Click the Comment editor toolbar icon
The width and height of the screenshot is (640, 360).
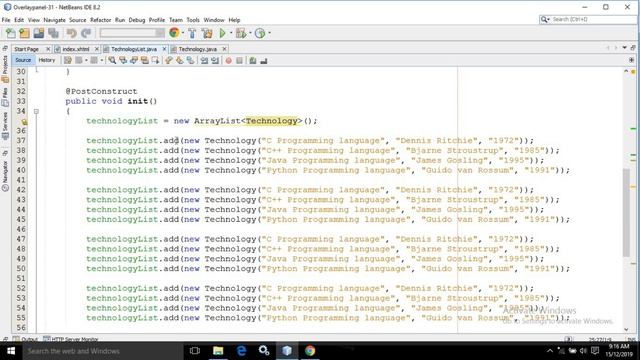pos(253,60)
